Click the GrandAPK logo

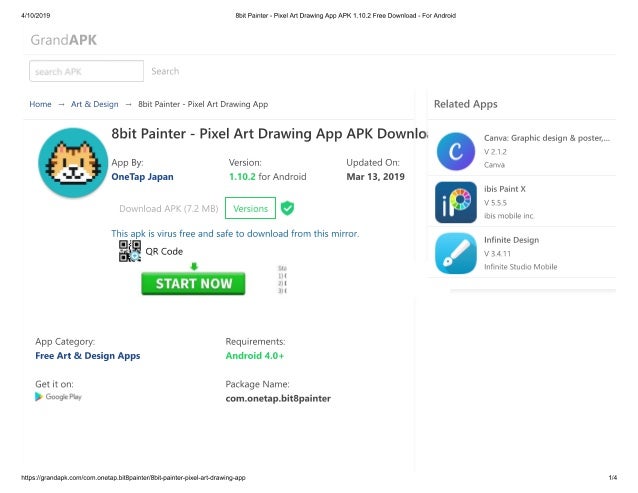tap(63, 40)
